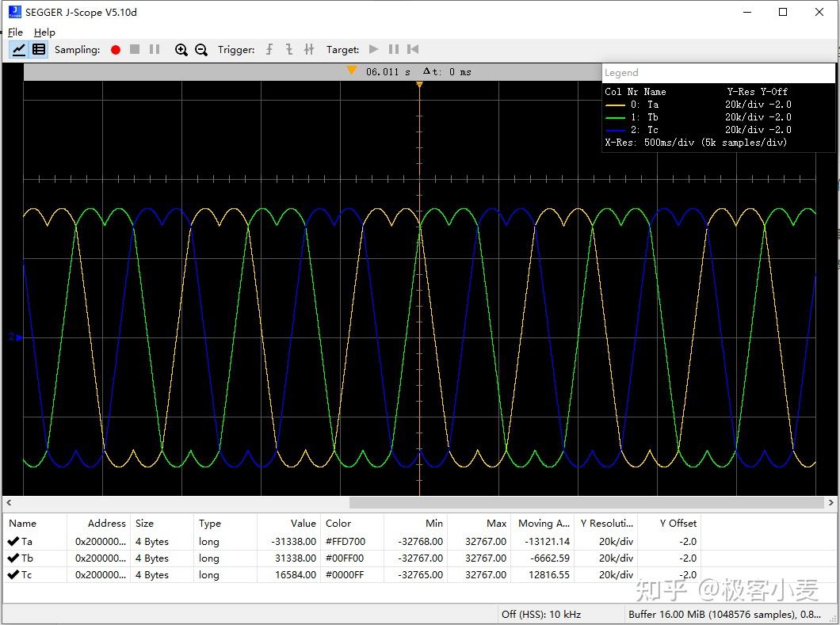
Task: Click the orange cursor marker on timeline
Action: tap(352, 71)
